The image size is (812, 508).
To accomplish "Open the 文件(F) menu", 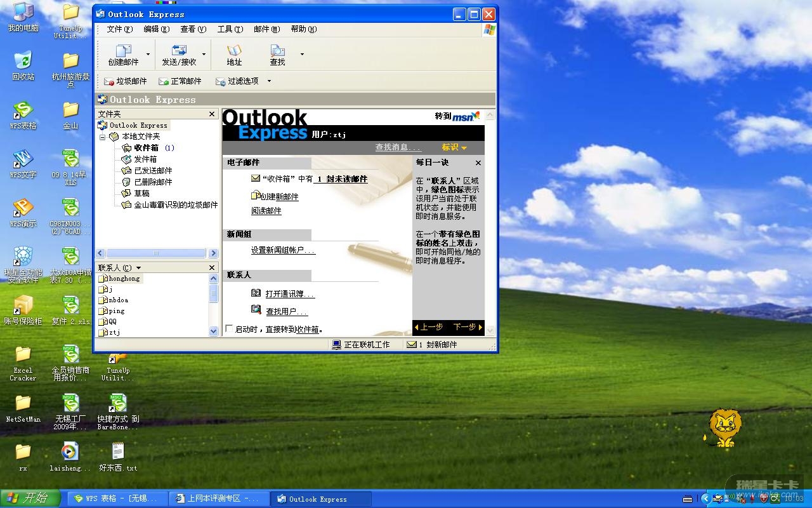I will coord(119,29).
